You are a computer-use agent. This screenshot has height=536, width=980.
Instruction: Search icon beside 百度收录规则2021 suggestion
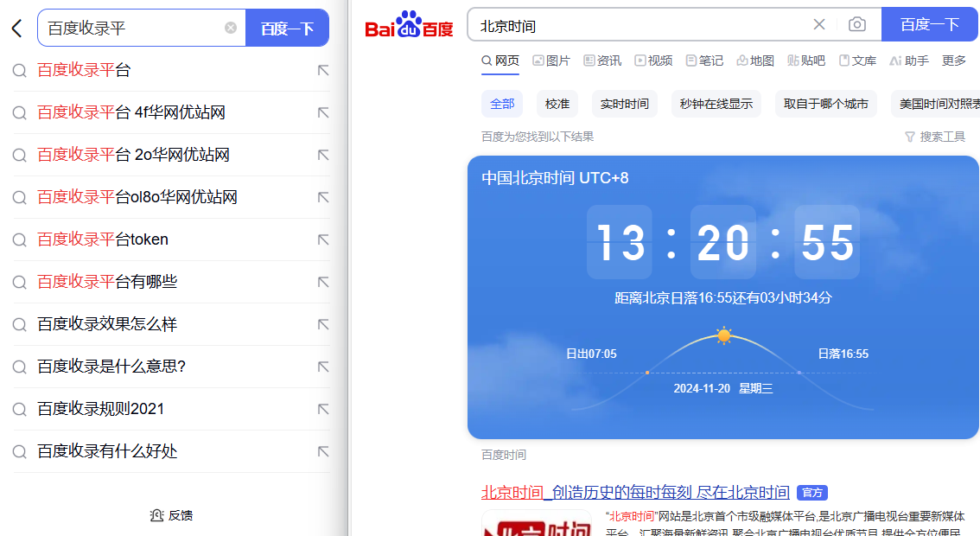[x=19, y=410]
